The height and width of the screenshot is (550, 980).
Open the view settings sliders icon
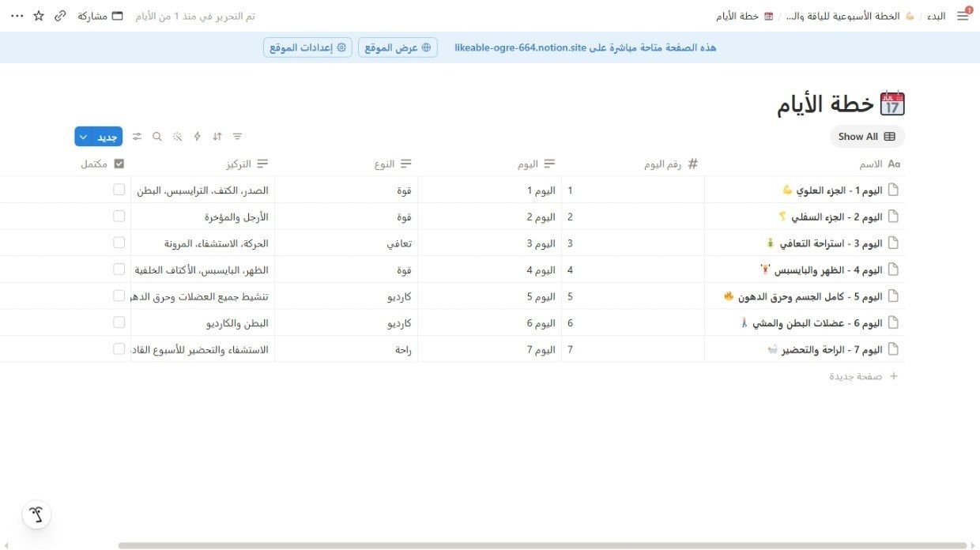coord(138,137)
